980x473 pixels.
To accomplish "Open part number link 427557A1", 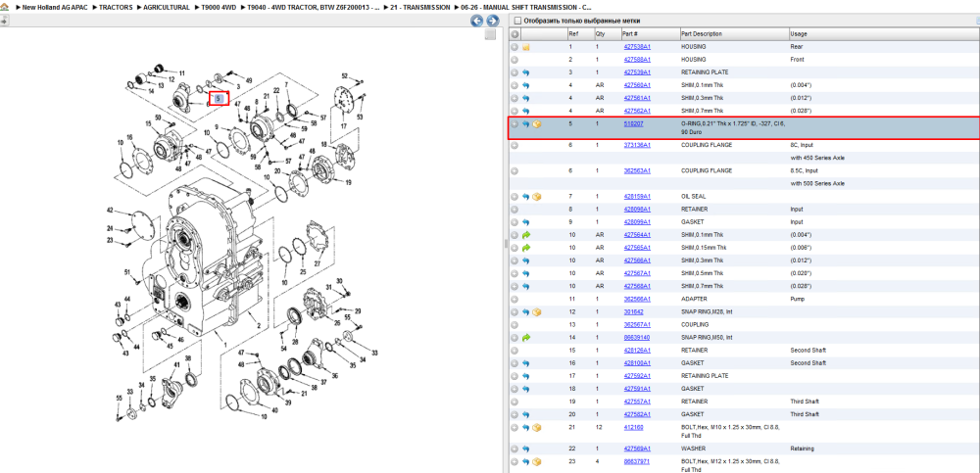I will click(x=637, y=402).
